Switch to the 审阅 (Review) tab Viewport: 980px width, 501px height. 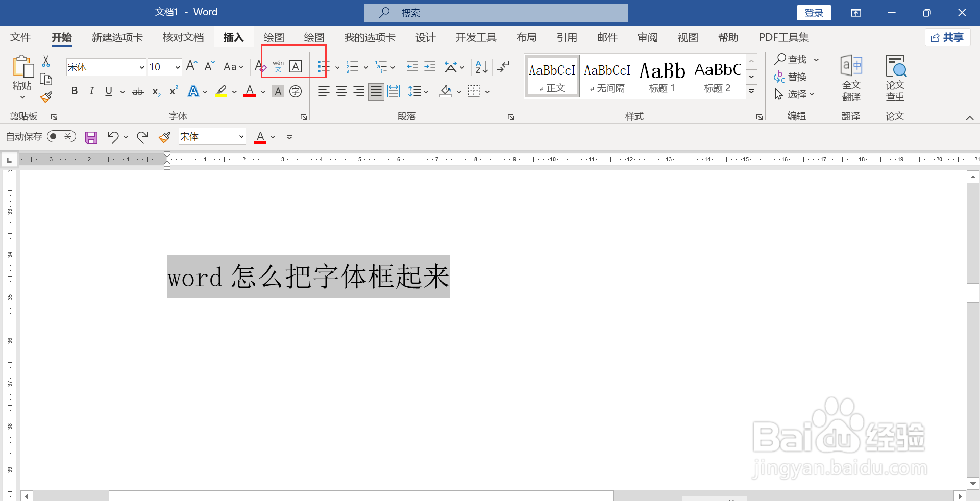(x=647, y=37)
